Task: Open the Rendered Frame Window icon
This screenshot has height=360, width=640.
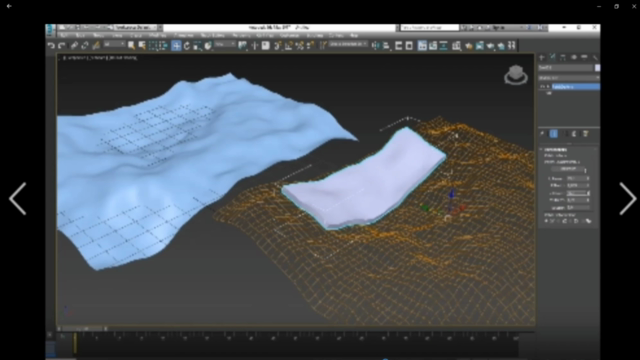Action: tap(480, 45)
